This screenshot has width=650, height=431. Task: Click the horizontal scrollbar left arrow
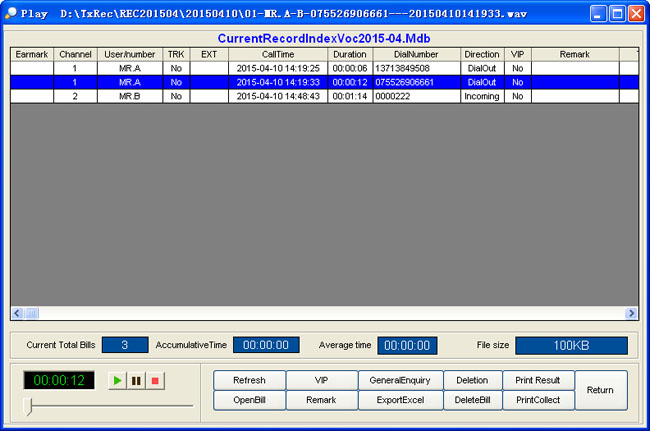[17, 313]
